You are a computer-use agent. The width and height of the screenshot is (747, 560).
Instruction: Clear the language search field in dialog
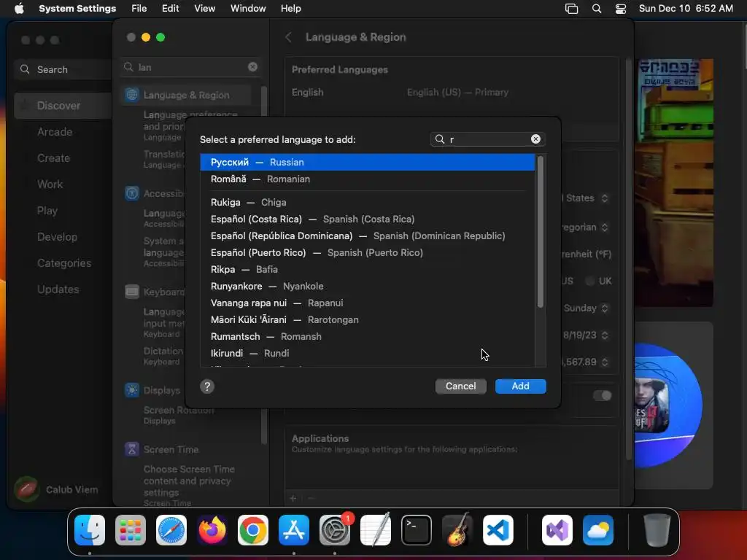click(535, 139)
